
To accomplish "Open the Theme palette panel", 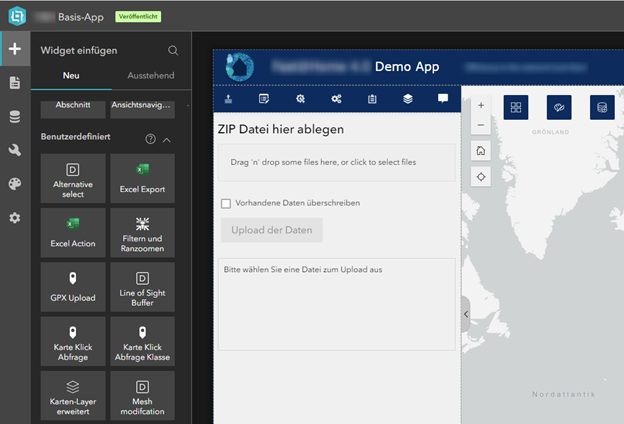I will 15,184.
